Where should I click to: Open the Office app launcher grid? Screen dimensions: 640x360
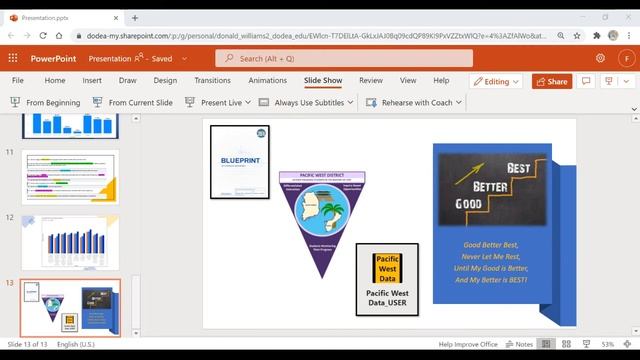(13, 58)
